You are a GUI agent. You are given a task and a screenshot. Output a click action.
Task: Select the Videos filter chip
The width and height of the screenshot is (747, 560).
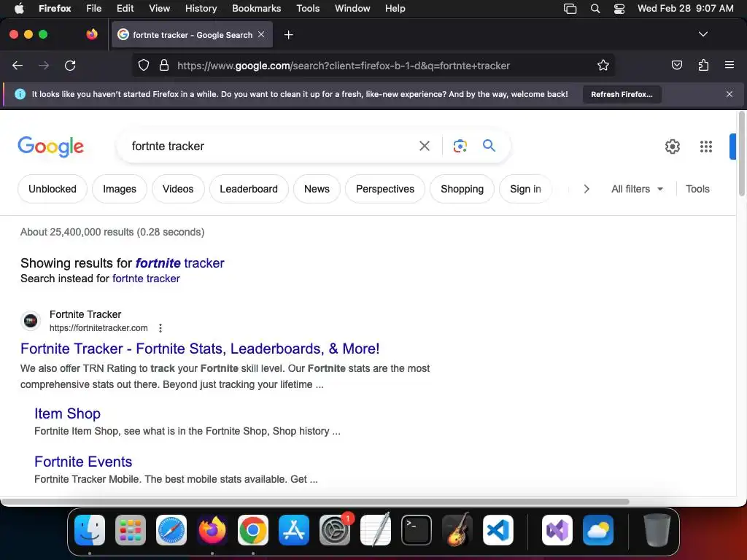coord(178,189)
